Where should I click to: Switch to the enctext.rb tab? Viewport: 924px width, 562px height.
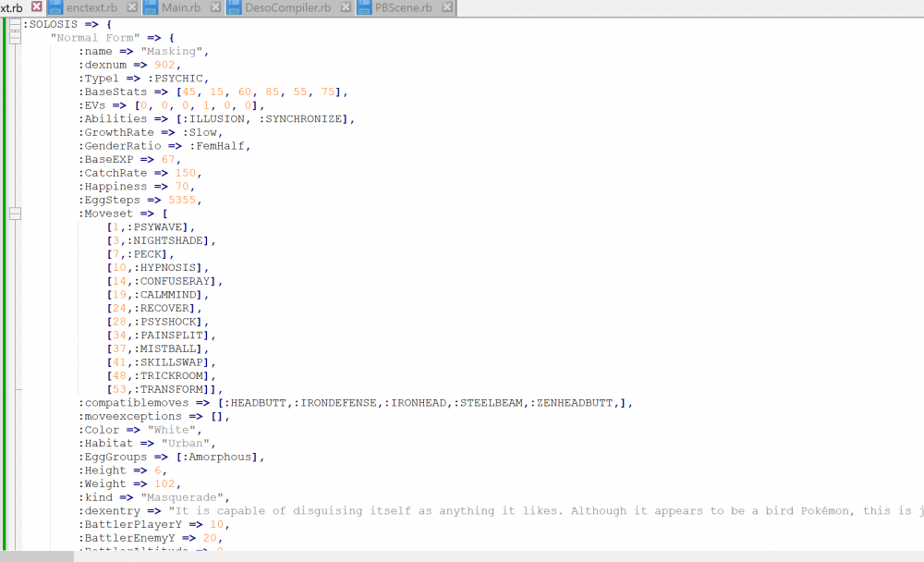click(x=91, y=7)
